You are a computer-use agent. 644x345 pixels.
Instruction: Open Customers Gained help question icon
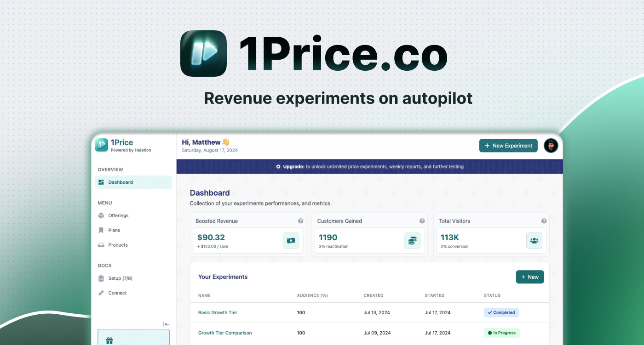(422, 221)
